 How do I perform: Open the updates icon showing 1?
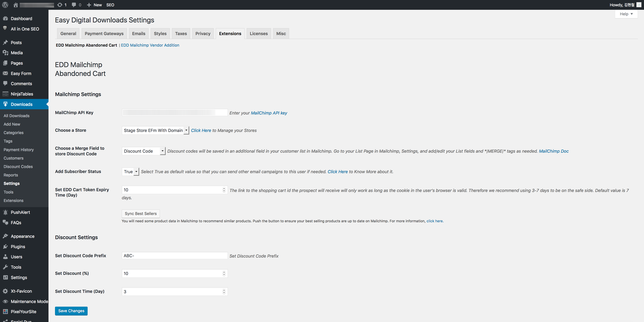point(60,5)
